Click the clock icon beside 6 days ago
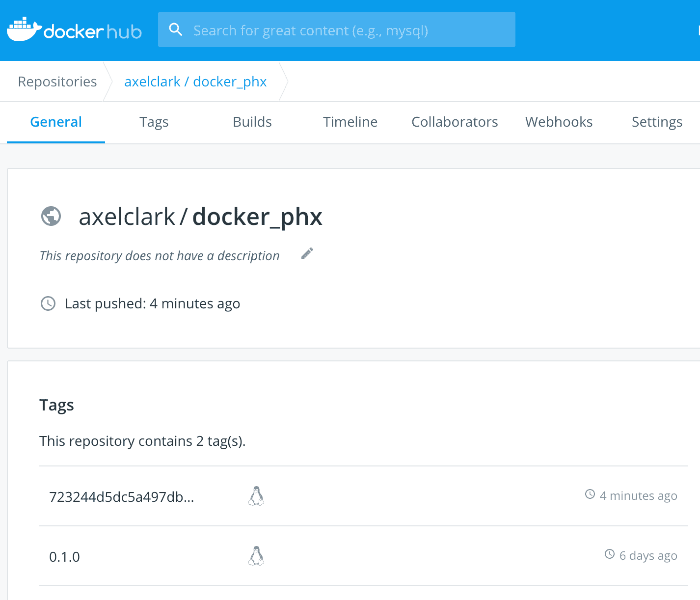Image resolution: width=700 pixels, height=600 pixels. (610, 554)
